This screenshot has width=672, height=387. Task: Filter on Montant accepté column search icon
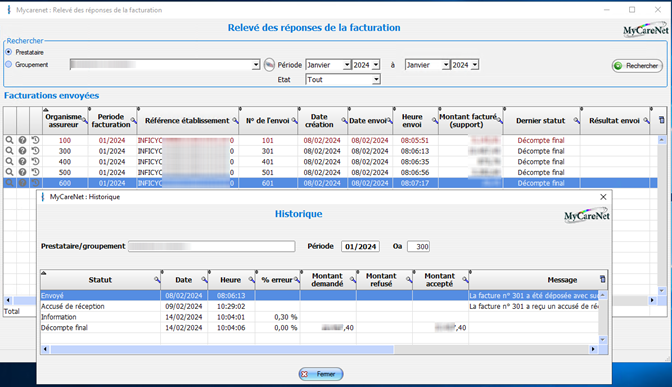coord(465,279)
